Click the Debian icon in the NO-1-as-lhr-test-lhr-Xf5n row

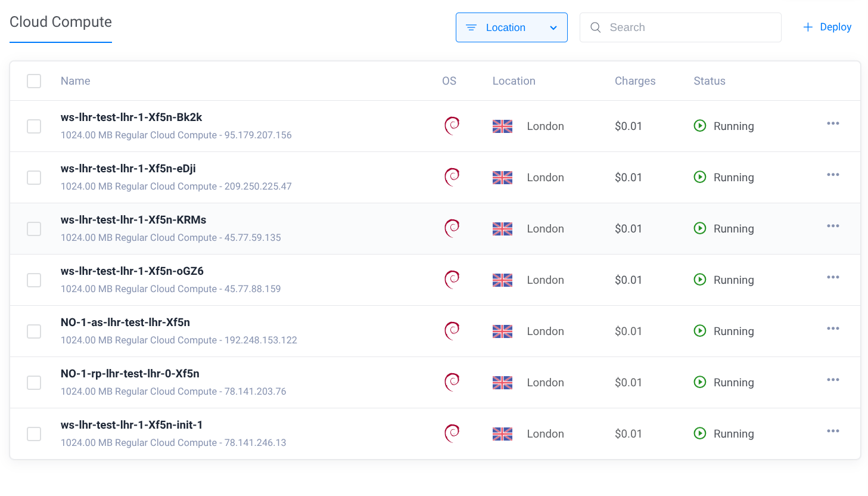[452, 331]
